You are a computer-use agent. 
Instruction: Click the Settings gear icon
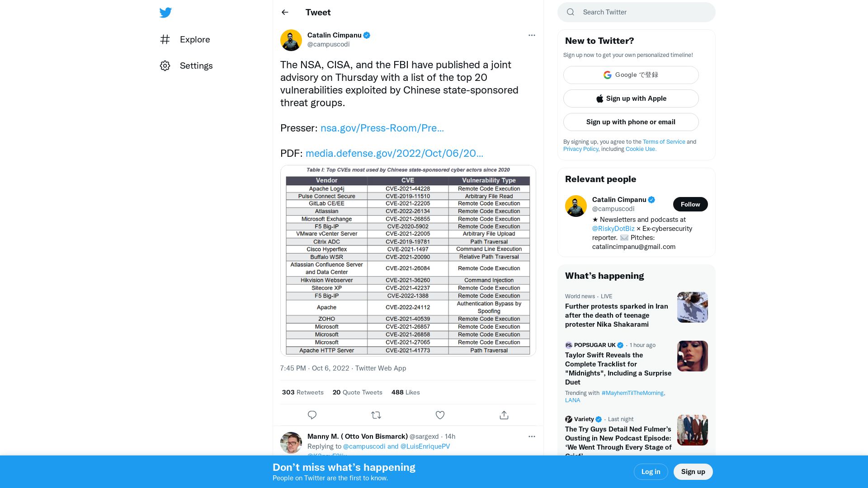pyautogui.click(x=165, y=66)
